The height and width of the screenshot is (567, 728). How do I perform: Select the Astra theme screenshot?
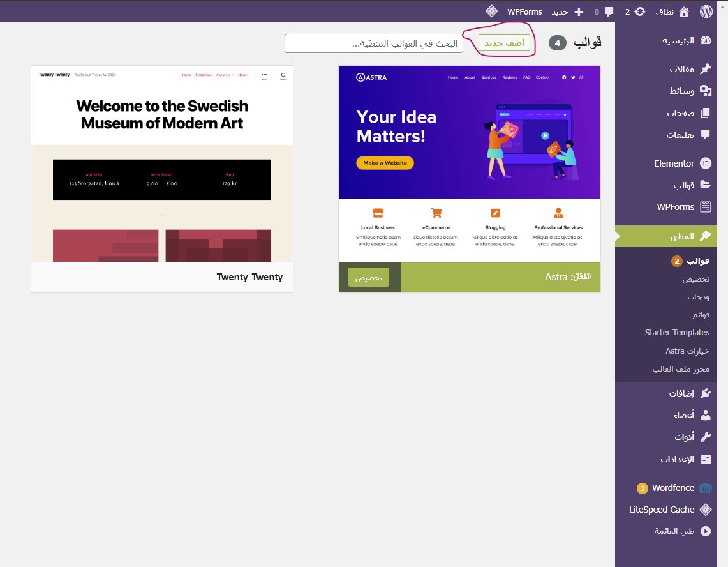coord(470,163)
